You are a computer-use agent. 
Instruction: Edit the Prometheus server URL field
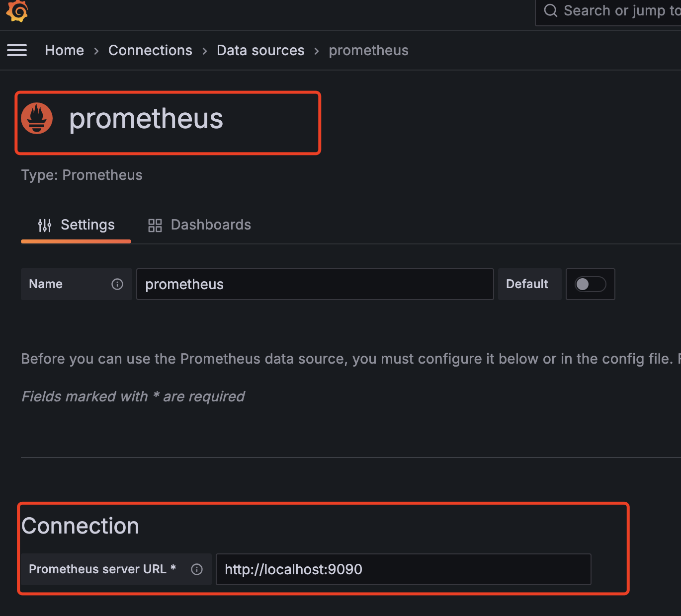coord(403,569)
